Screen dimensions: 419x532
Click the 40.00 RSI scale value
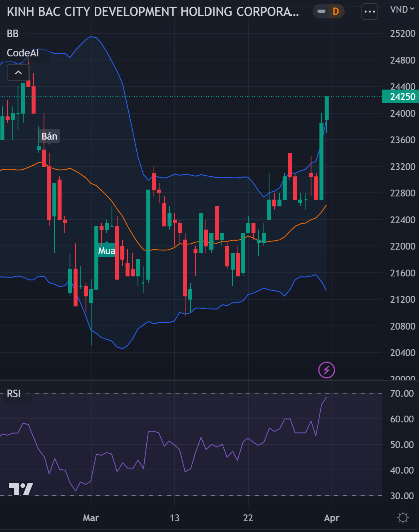pos(402,470)
